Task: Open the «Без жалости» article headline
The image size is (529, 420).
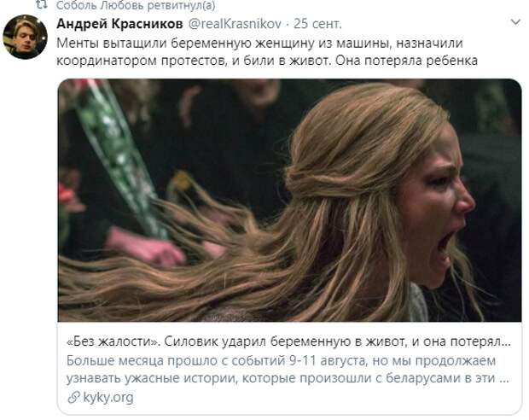Action: click(x=288, y=341)
